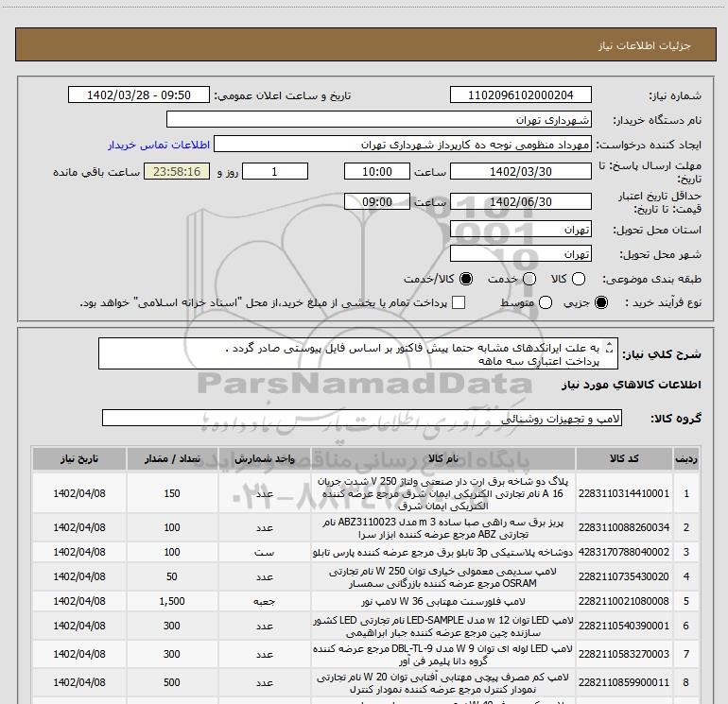Click the buyer name field شهرداری تهران
This screenshot has width=728, height=704.
[x=379, y=119]
